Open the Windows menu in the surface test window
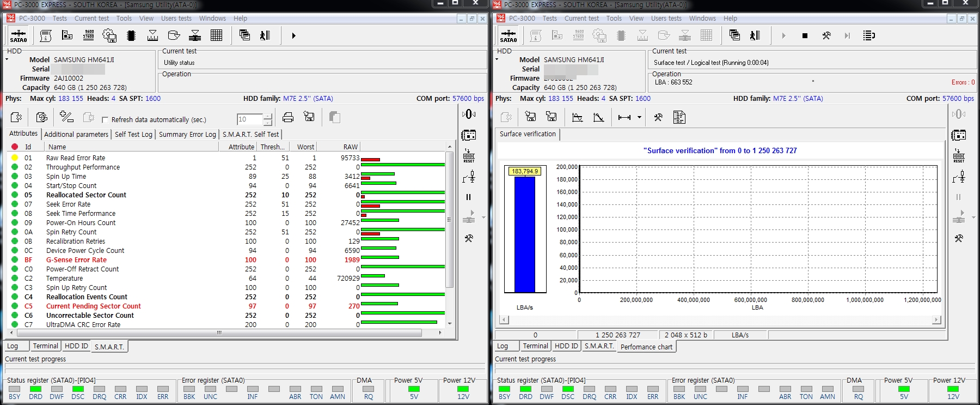The image size is (980, 405). (702, 18)
